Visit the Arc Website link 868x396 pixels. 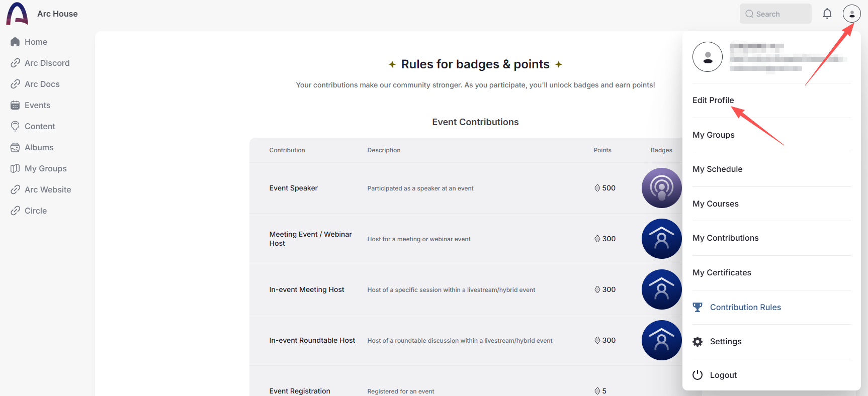[48, 189]
